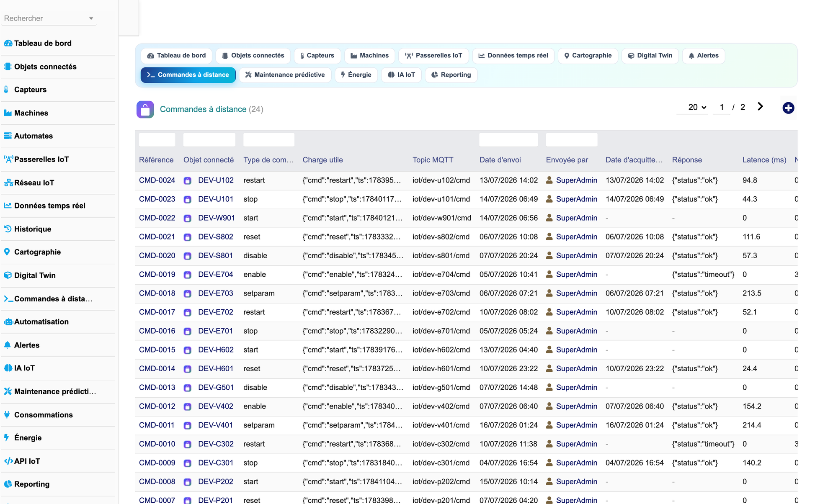Screen dimensions: 815x504
Task: Switch to the Objets connectés top tab
Action: pos(253,56)
